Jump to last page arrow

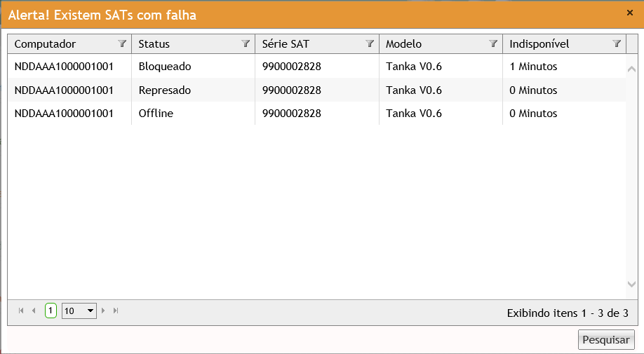pyautogui.click(x=116, y=311)
